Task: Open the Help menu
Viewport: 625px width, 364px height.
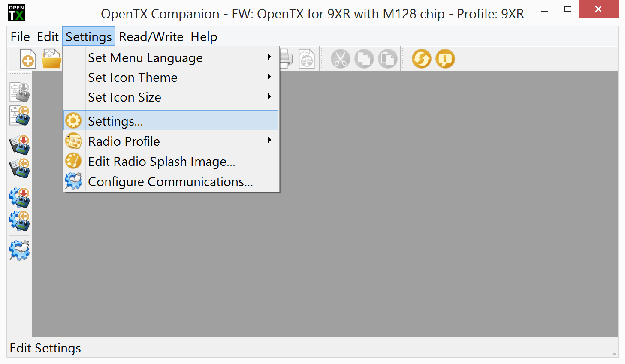Action: tap(204, 37)
